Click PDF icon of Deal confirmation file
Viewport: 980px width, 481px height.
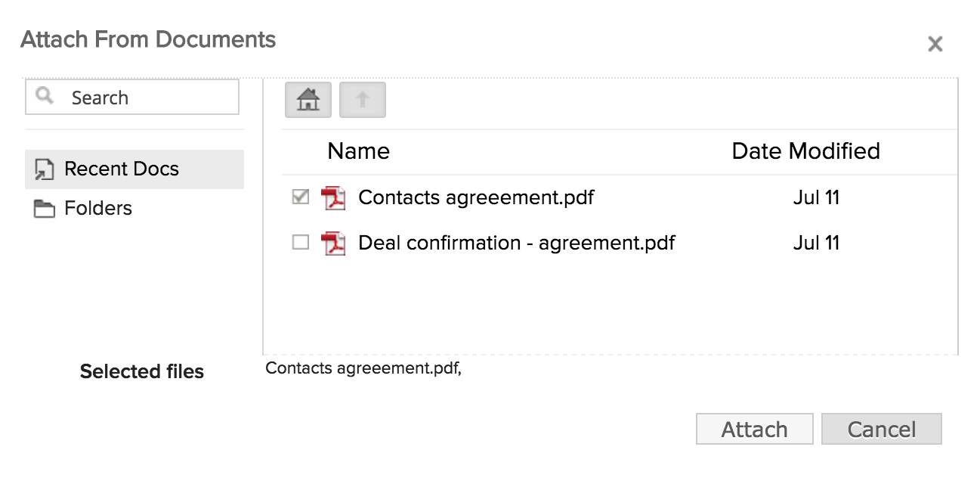click(x=333, y=244)
